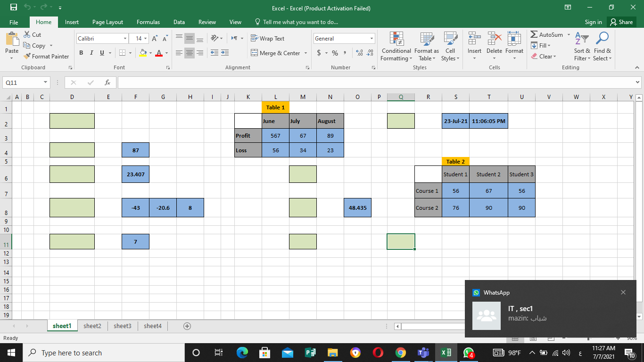The height and width of the screenshot is (362, 644).
Task: Click inside the formula bar
Action: pos(330,82)
